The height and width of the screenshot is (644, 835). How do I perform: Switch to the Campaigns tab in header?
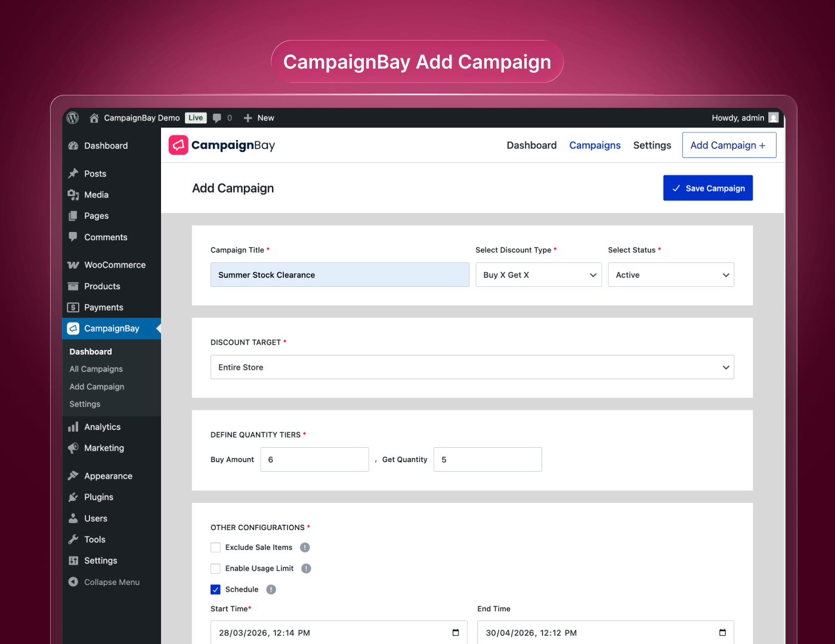point(595,145)
